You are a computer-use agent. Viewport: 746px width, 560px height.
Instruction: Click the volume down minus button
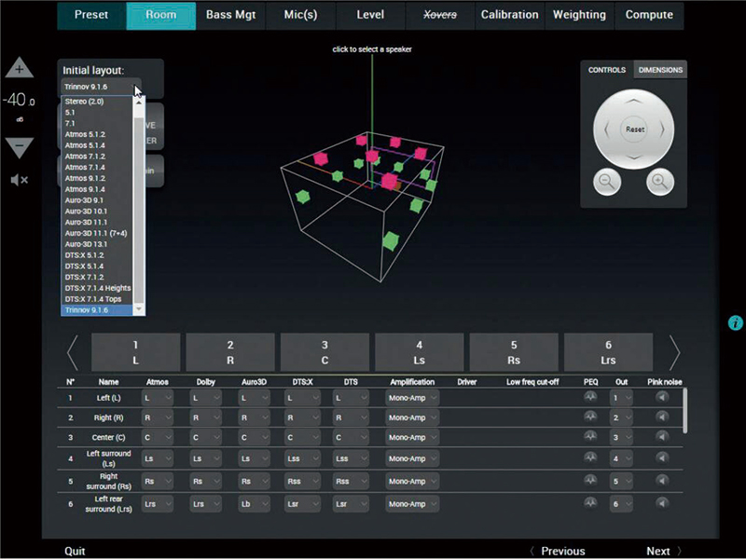(20, 147)
